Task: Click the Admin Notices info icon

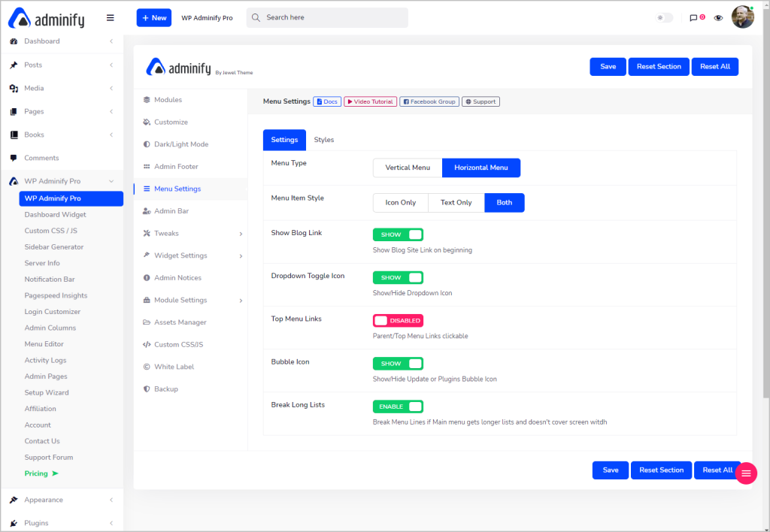Action: [x=147, y=278]
